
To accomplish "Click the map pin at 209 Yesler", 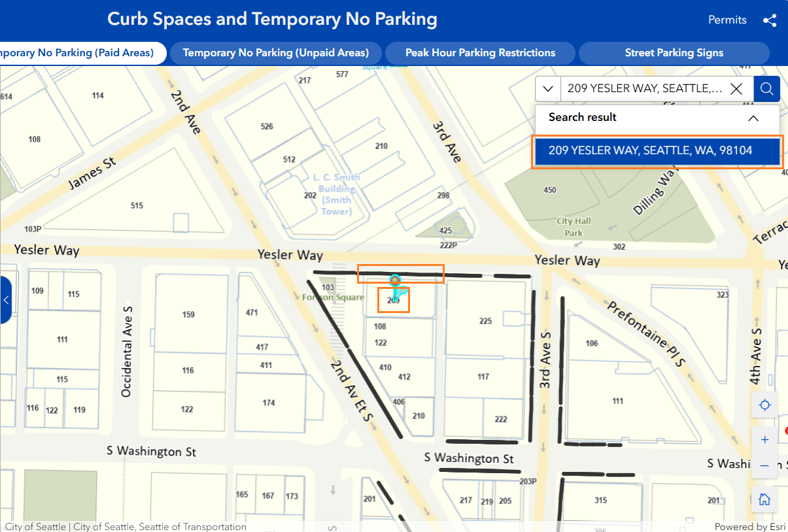I will click(x=395, y=282).
